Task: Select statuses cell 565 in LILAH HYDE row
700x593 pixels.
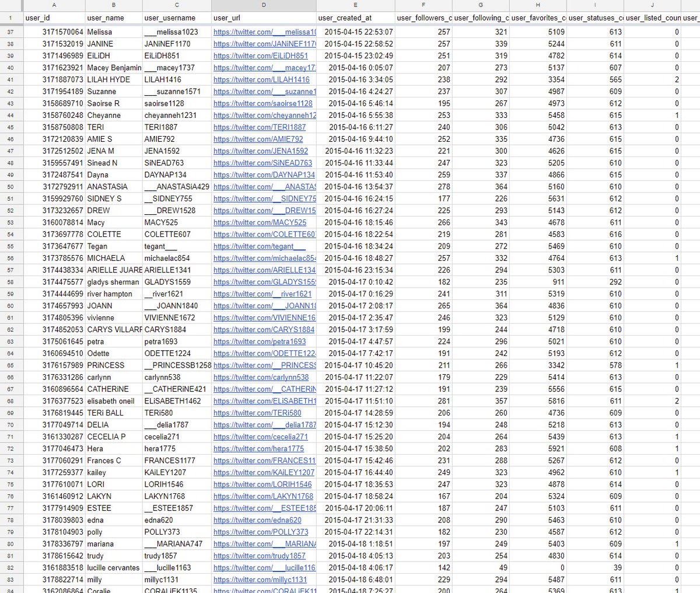Action: pos(595,79)
